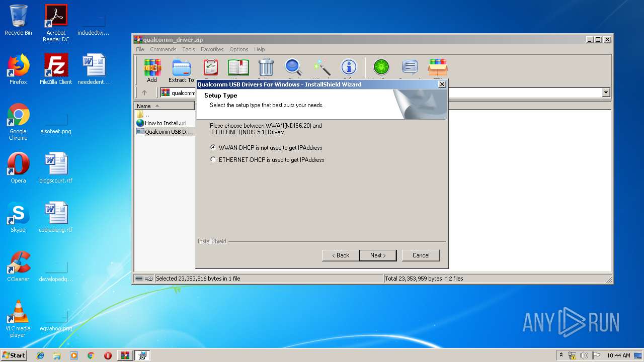Click the up-one-level arrow in WinRAR

(x=144, y=93)
